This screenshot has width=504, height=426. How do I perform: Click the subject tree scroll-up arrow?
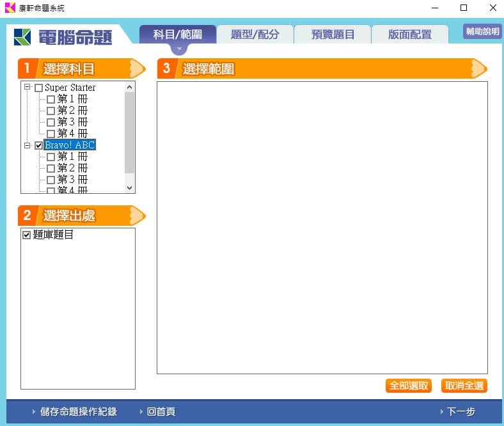pos(130,87)
